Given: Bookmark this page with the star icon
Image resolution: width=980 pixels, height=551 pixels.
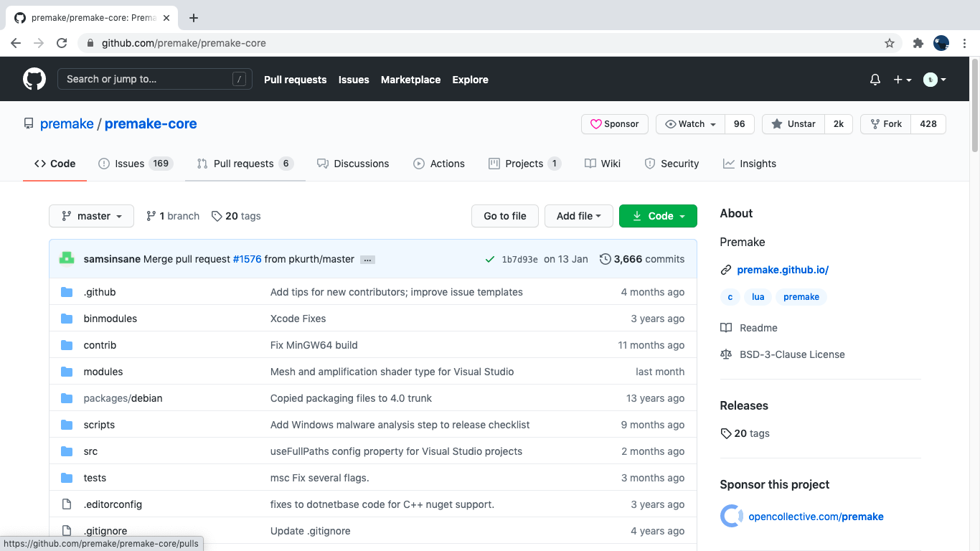Looking at the screenshot, I should tap(890, 43).
